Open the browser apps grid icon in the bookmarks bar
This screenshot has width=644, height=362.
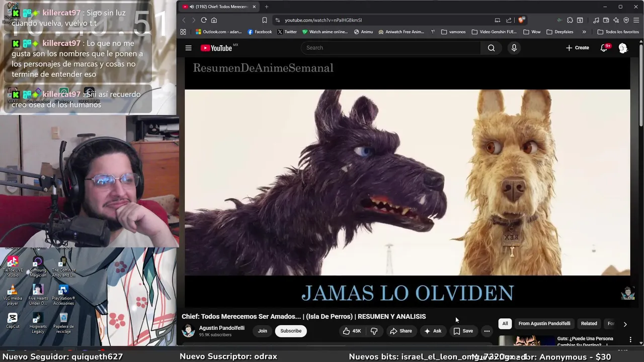pos(183,32)
